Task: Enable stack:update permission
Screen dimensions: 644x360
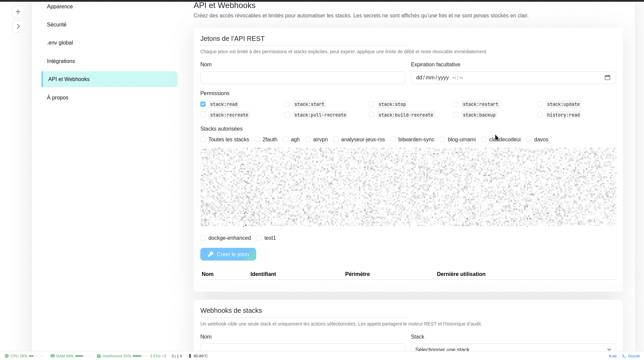Action: pos(540,104)
